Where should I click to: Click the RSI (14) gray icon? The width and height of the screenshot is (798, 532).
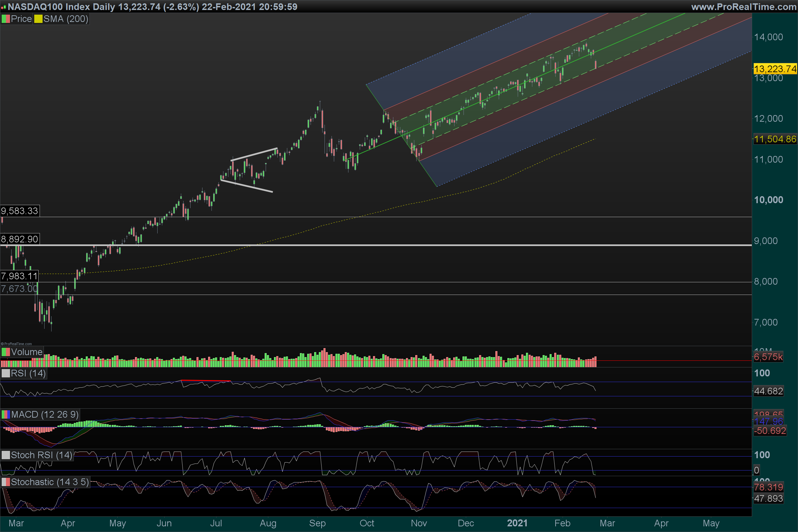5,373
